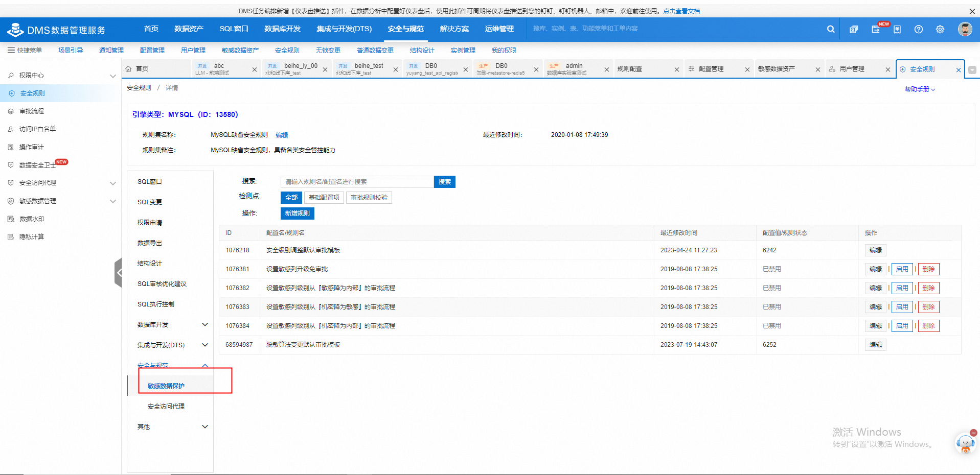Open the tab list dropdown arrow
The width and height of the screenshot is (980, 475).
coord(972,70)
